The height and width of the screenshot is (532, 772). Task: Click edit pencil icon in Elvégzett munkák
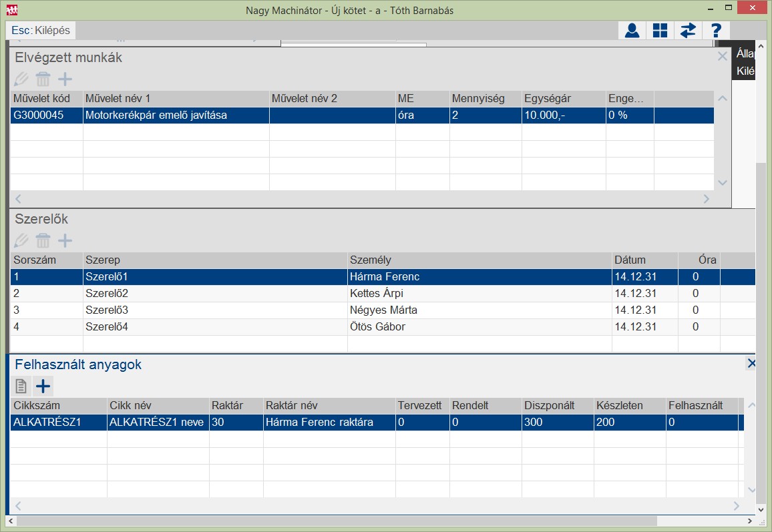click(21, 79)
